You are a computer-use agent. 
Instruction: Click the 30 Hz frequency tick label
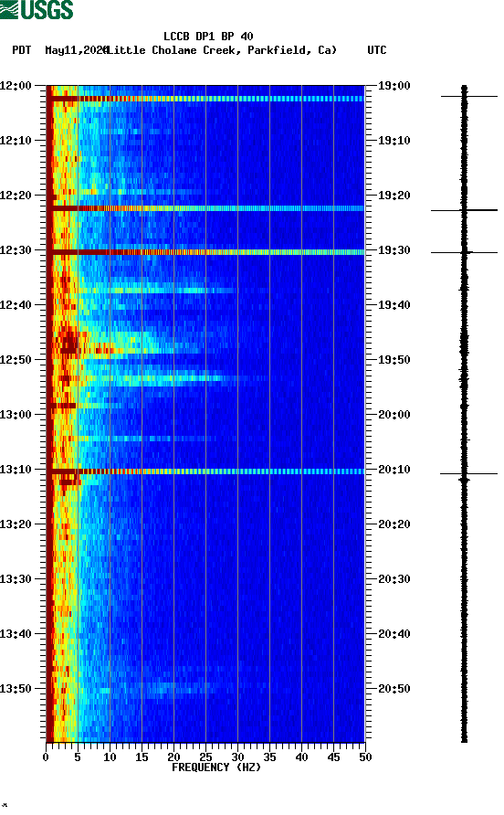click(237, 757)
